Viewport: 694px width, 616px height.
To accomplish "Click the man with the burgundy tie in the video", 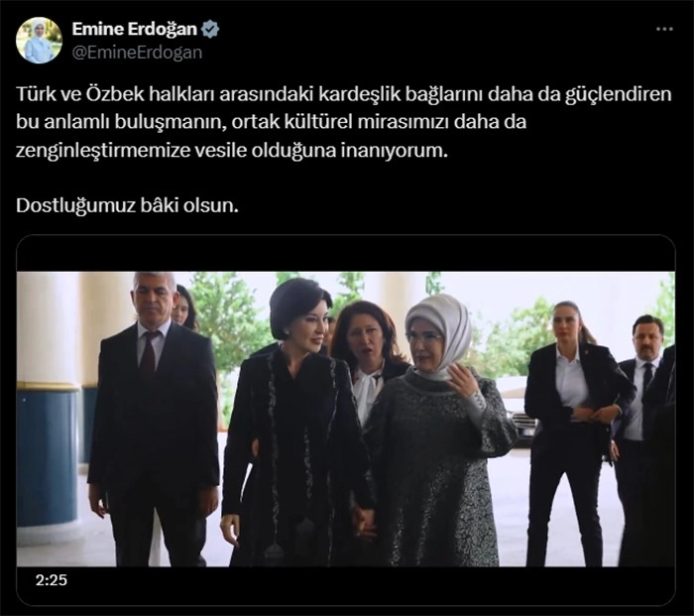I will [154, 419].
